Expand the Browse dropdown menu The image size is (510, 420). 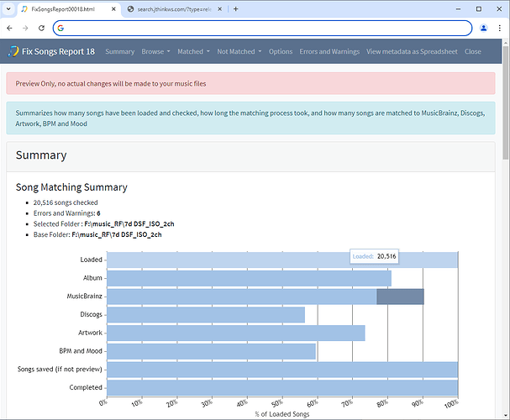point(155,52)
